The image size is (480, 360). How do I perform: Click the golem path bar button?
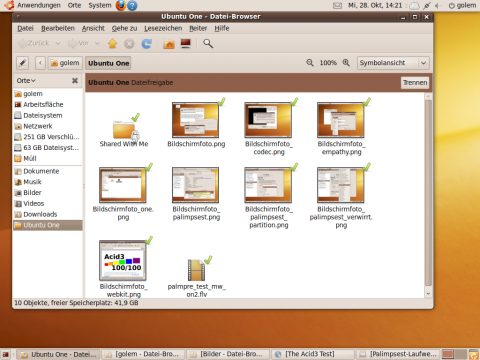[x=65, y=63]
